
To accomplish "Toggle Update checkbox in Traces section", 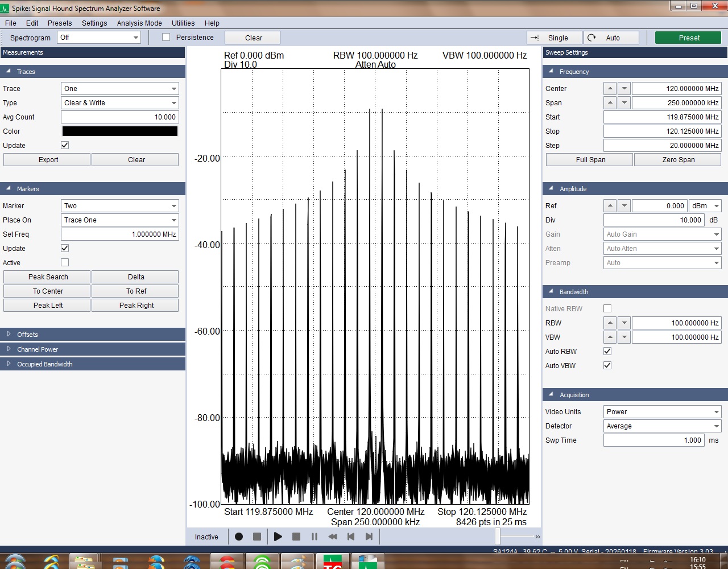I will (65, 145).
